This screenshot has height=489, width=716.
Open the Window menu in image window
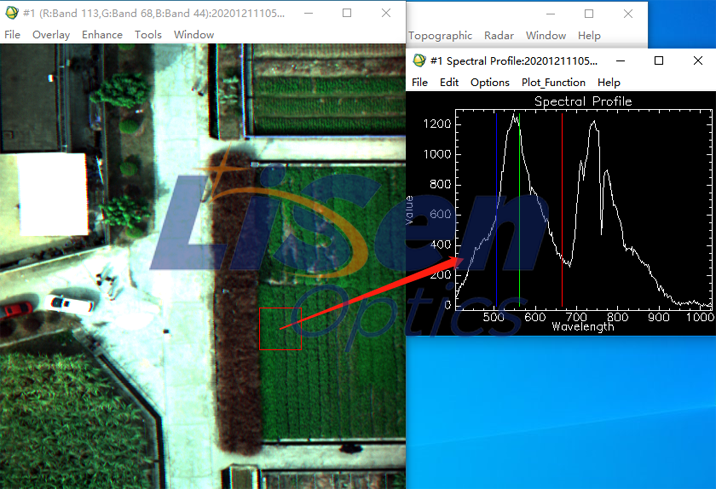click(x=194, y=35)
